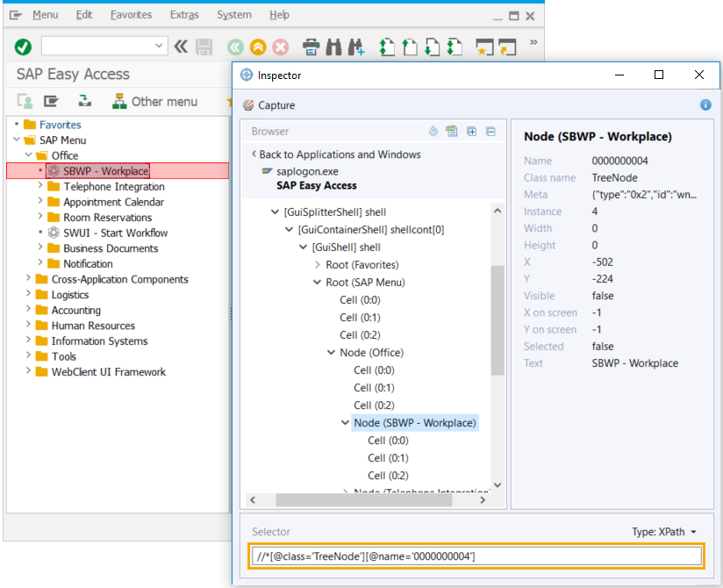Open the command field dropdown
Viewport: 723px width, 588px height.
pos(159,46)
